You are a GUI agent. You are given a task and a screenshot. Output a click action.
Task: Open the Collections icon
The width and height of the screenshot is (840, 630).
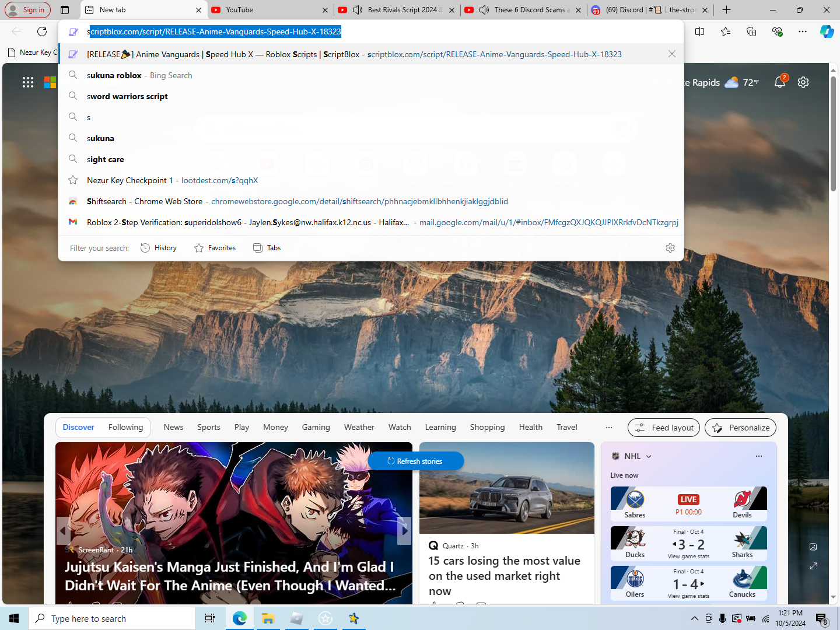pos(751,32)
